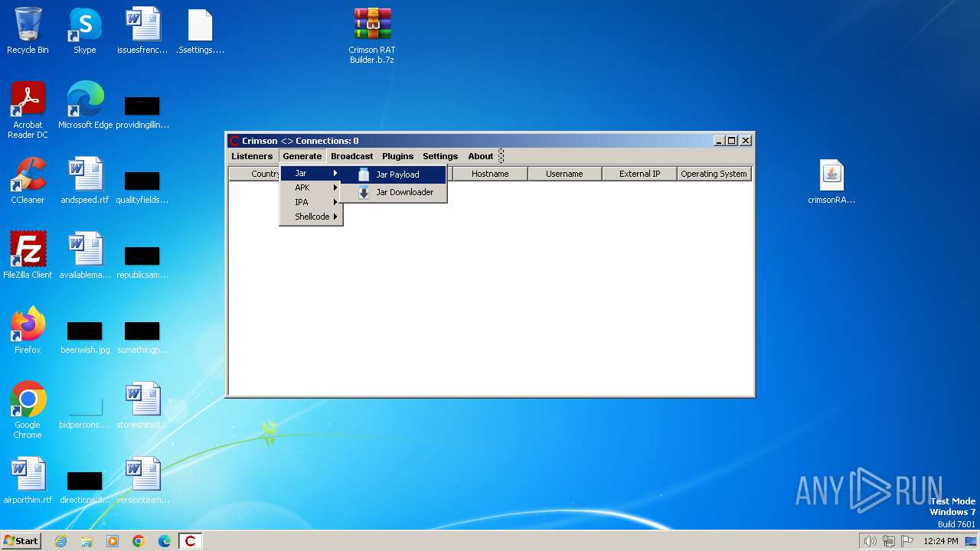Click the Country column header

[x=255, y=174]
